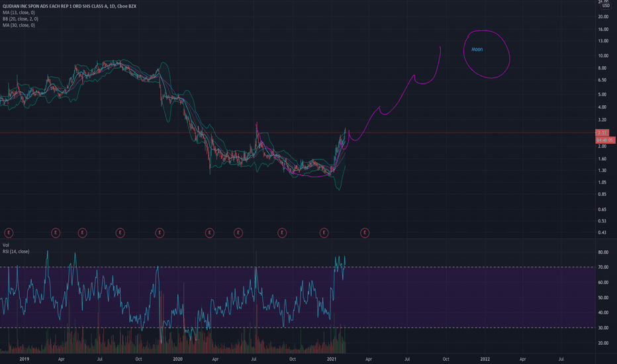Click the 3.20 price axis label
617x364 pixels.
tap(602, 120)
